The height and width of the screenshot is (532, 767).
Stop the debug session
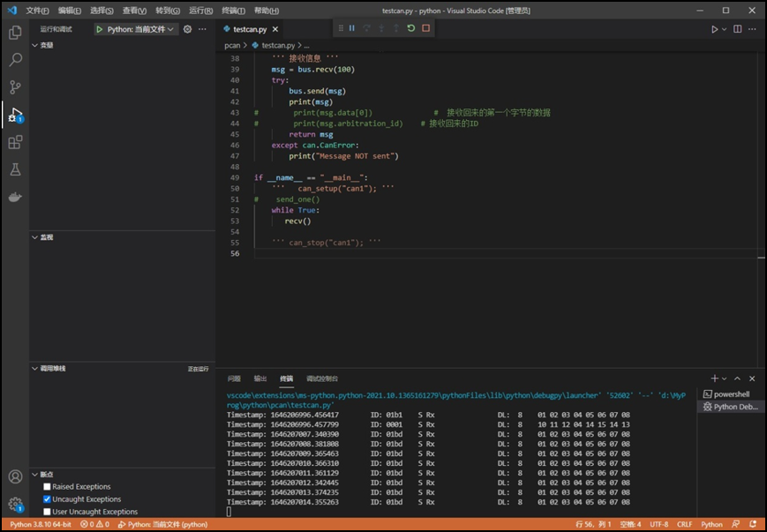click(426, 28)
